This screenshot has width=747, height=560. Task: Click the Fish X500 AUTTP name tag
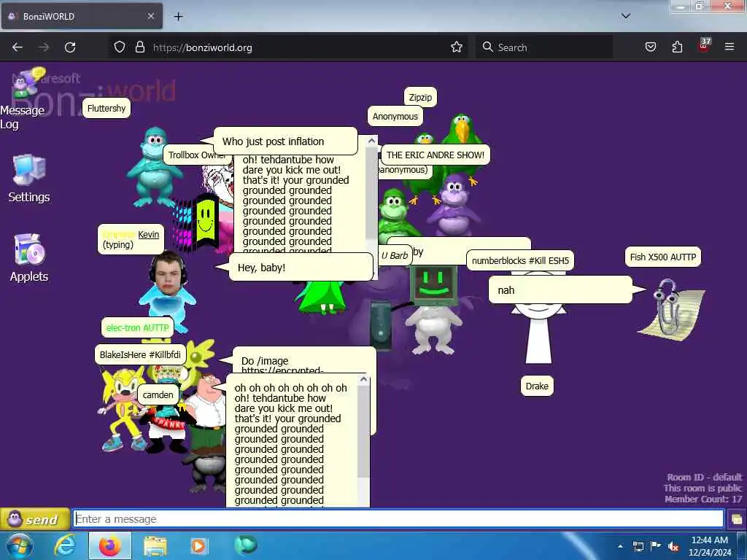click(x=662, y=257)
